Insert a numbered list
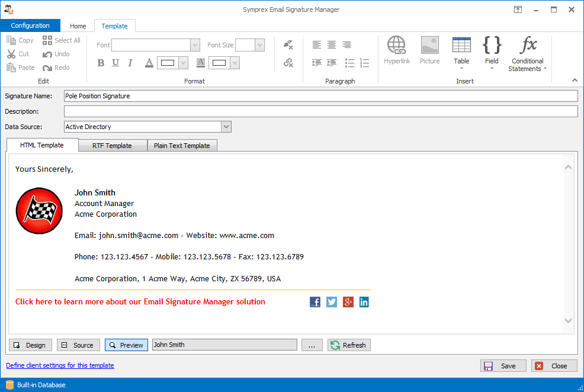Viewport: 584px width, 392px height. click(x=364, y=63)
